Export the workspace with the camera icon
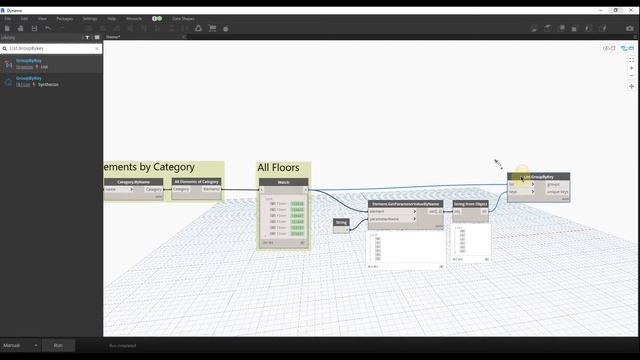The height and width of the screenshot is (360, 640). [630, 28]
